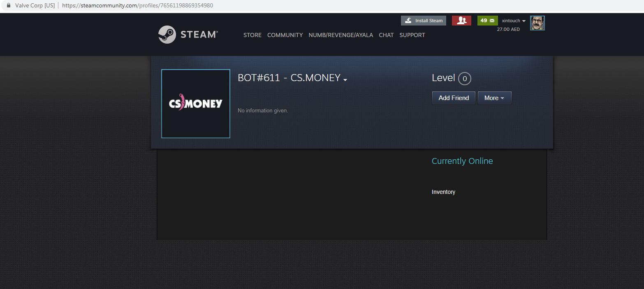Click the No information given text
Screen dimensions: 644x289
[x=263, y=110]
